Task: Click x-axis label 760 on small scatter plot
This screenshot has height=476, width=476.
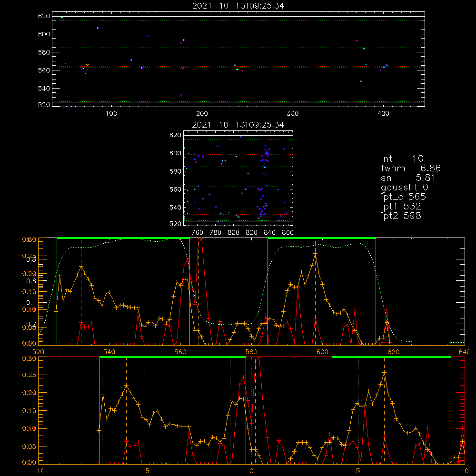Action: (x=198, y=233)
